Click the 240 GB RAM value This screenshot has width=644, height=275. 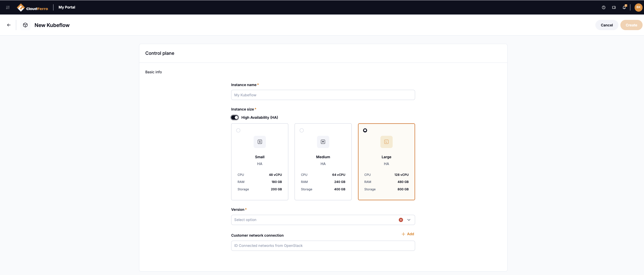339,182
